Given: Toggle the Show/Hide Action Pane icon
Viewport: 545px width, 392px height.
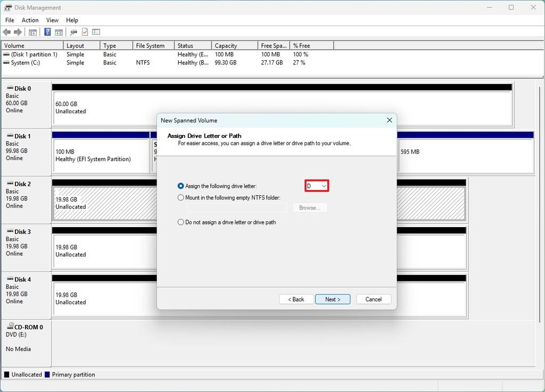Looking at the screenshot, I should click(59, 32).
